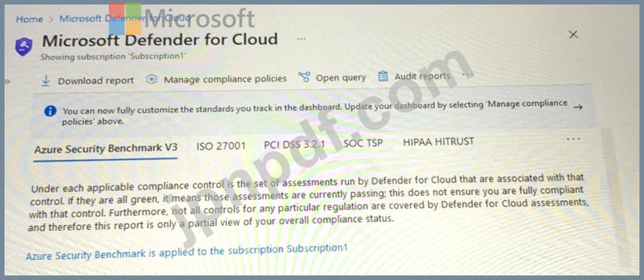Click the Audit reports clipboard icon
Screen dimensions: 644x280
[x=383, y=76]
